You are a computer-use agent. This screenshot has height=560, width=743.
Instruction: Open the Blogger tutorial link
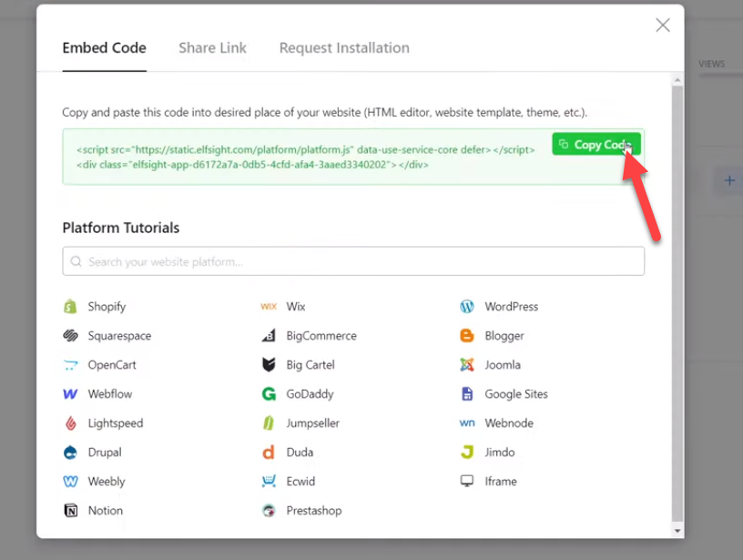[504, 336]
